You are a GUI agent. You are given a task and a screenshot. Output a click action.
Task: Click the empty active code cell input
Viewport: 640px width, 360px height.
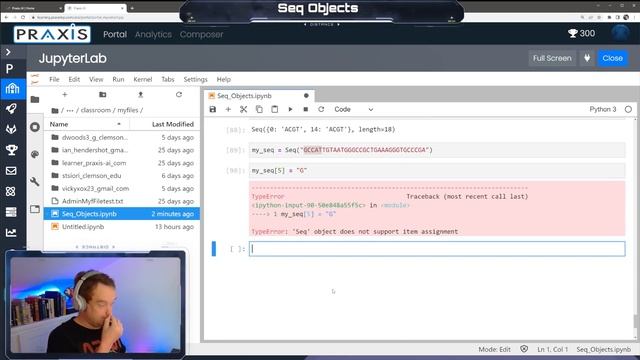(x=437, y=249)
